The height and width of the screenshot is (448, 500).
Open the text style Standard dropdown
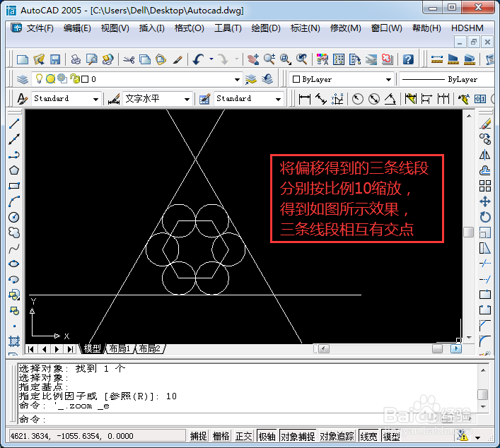pyautogui.click(x=95, y=99)
